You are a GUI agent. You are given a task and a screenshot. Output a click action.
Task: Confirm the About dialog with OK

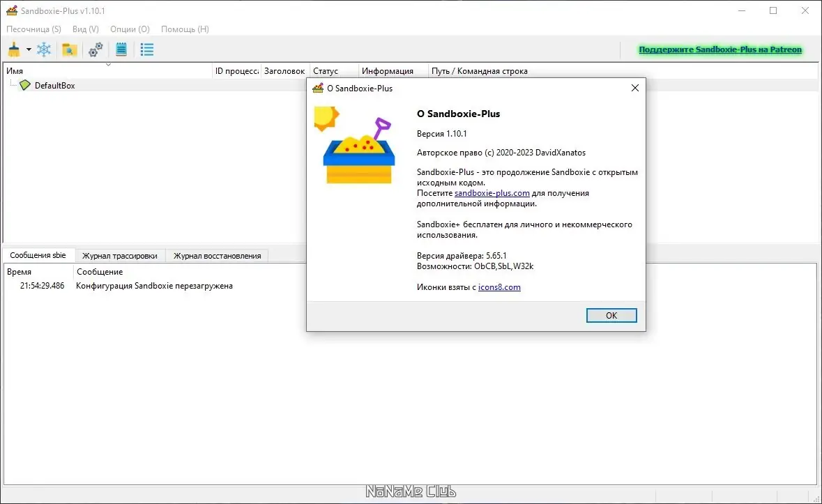611,315
